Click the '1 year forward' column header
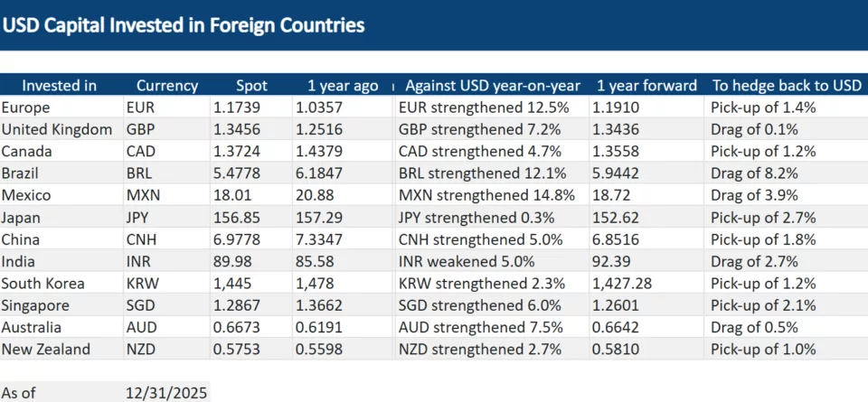868x402 pixels. [x=646, y=86]
